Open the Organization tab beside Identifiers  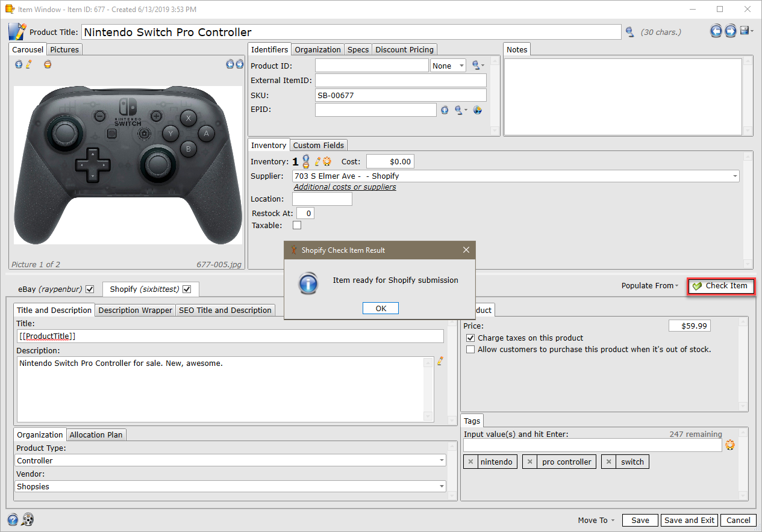pyautogui.click(x=318, y=49)
